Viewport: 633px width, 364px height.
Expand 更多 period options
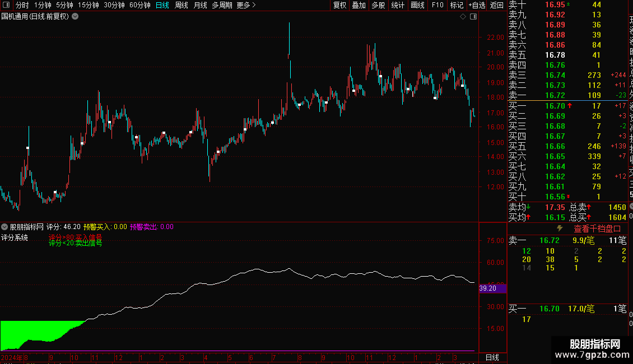click(x=246, y=5)
